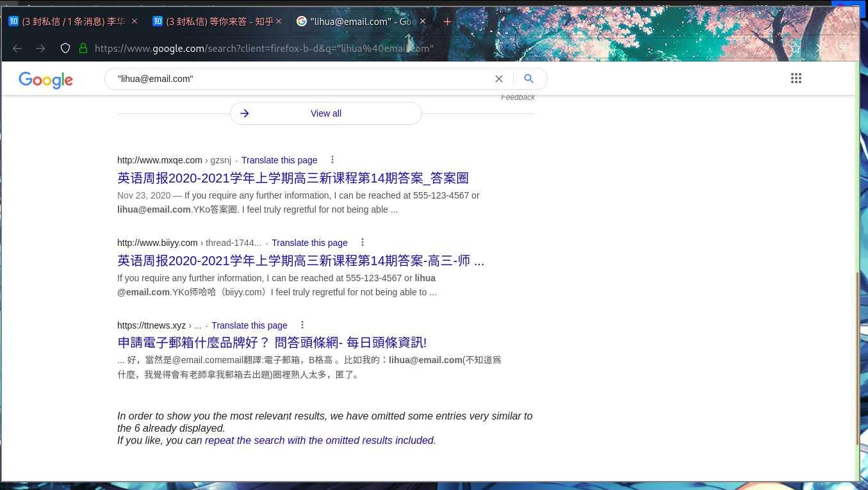This screenshot has height=490, width=868.
Task: Open options menu for mxqe.com result
Action: tap(332, 159)
